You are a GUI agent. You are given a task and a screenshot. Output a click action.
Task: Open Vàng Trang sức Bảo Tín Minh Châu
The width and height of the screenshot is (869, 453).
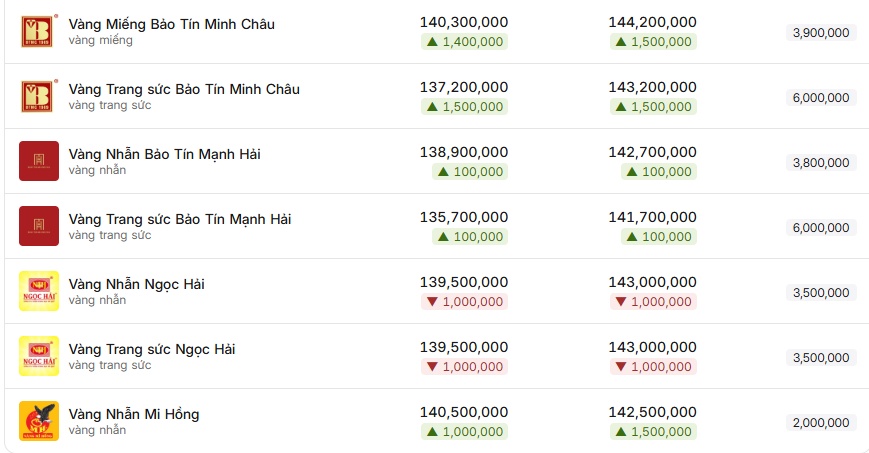(184, 89)
